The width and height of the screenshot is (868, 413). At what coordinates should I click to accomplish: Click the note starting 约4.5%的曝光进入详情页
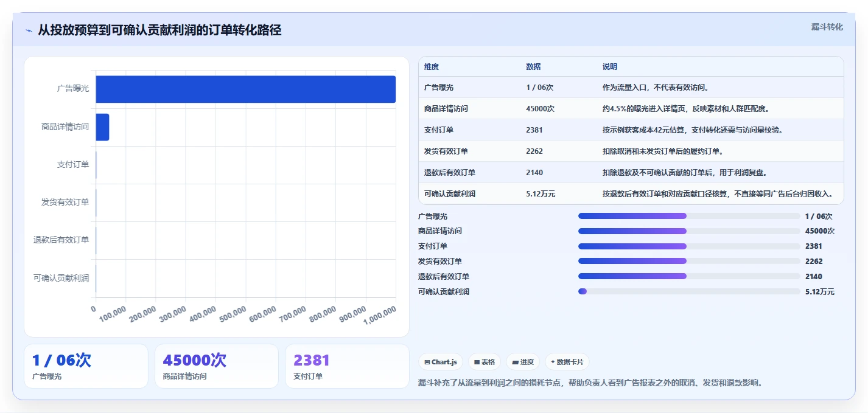coord(686,108)
